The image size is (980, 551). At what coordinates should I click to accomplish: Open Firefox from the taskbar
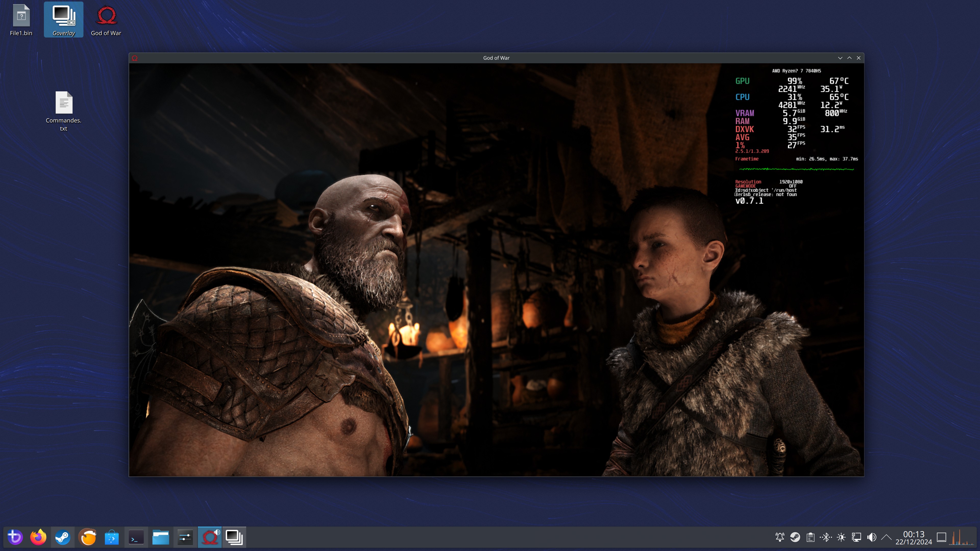pos(39,537)
